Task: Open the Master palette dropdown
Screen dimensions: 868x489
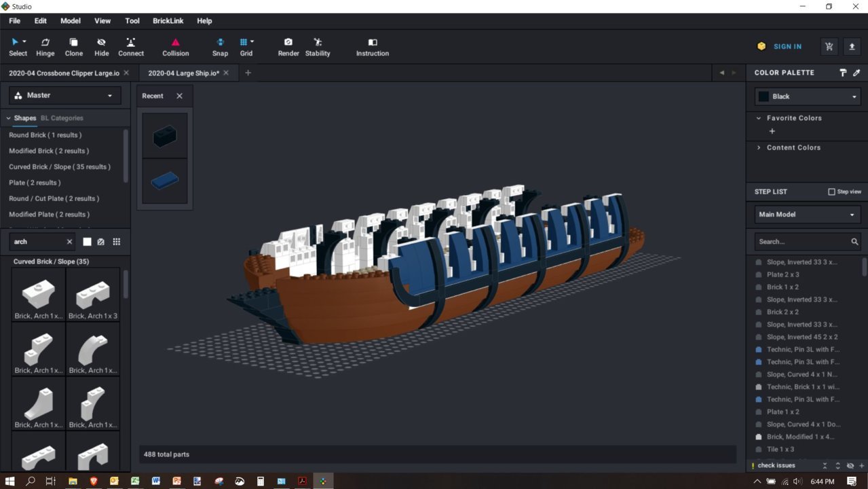Action: point(65,95)
